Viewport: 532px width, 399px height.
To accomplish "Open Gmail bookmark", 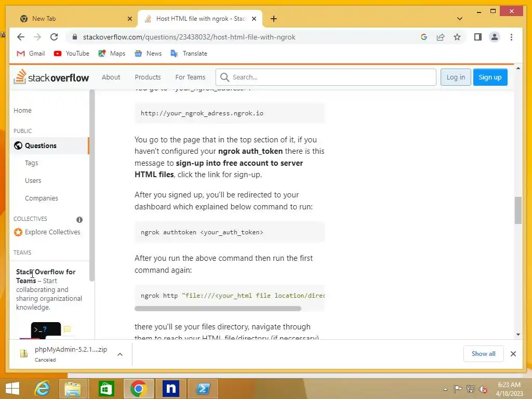I will click(x=31, y=54).
